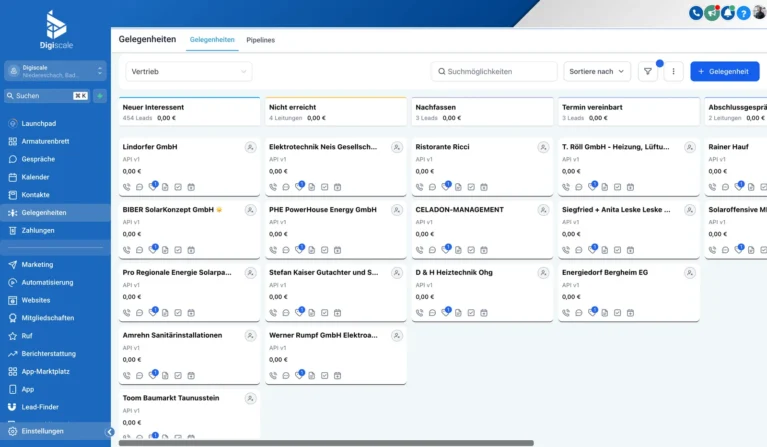Click assign-user icon on Toom Baumarkt card
The height and width of the screenshot is (447, 767).
point(250,399)
